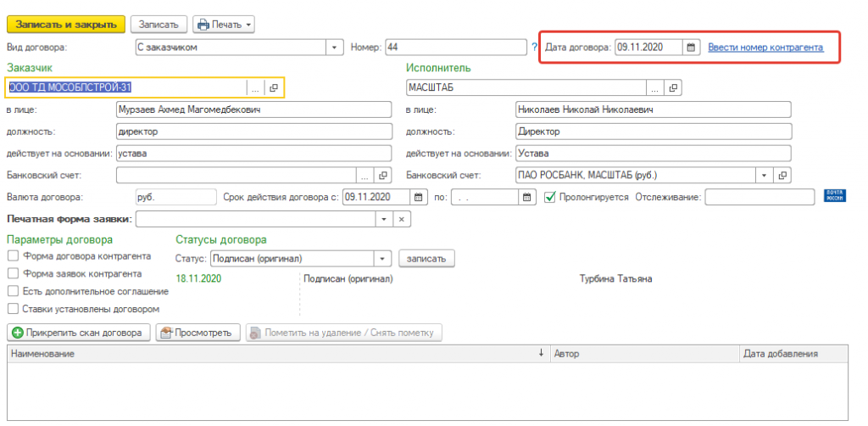This screenshot has height=426, width=868.
Task: Enable Форма заявок контрагента checkbox
Action: pos(14,273)
